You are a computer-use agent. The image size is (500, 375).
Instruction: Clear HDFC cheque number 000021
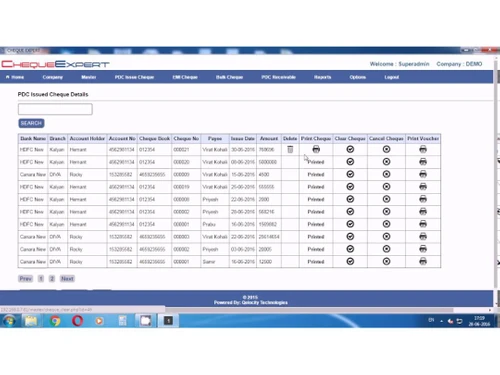[x=350, y=149]
